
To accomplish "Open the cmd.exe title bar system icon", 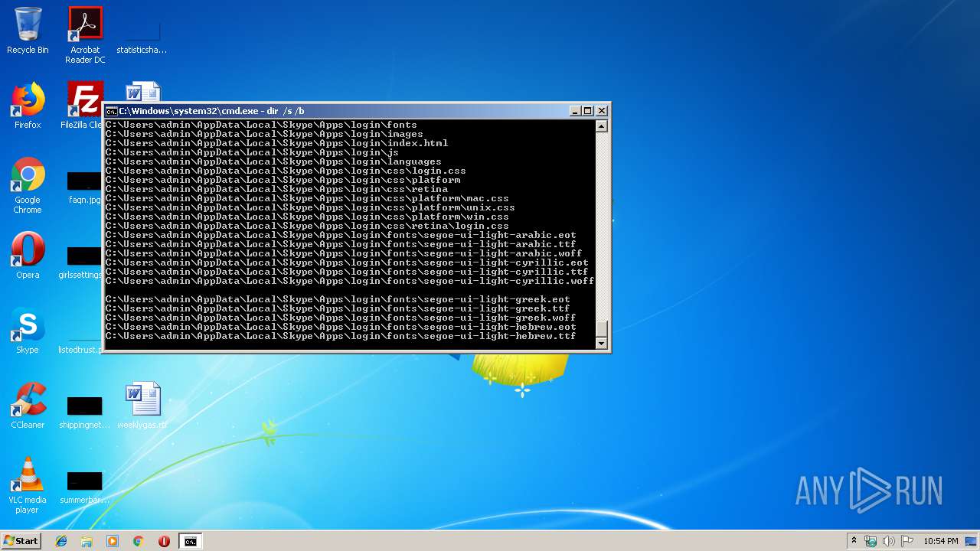I will 112,111.
